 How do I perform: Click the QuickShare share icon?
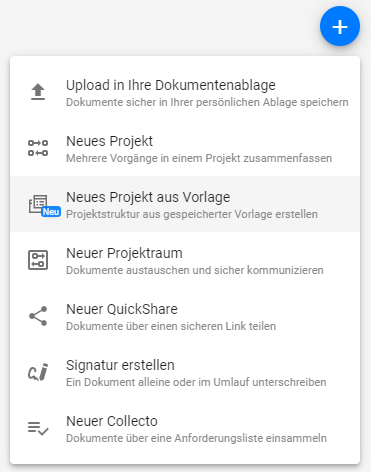(38, 316)
